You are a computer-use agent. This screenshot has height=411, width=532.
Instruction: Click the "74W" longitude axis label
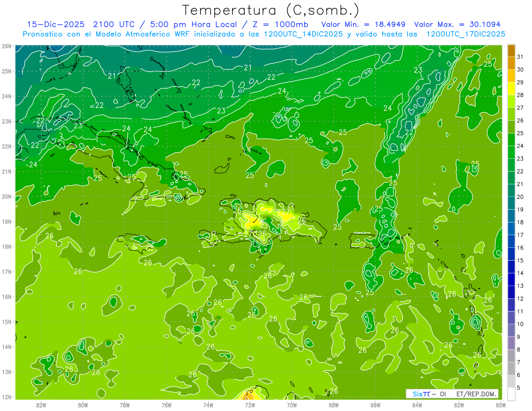click(x=208, y=405)
